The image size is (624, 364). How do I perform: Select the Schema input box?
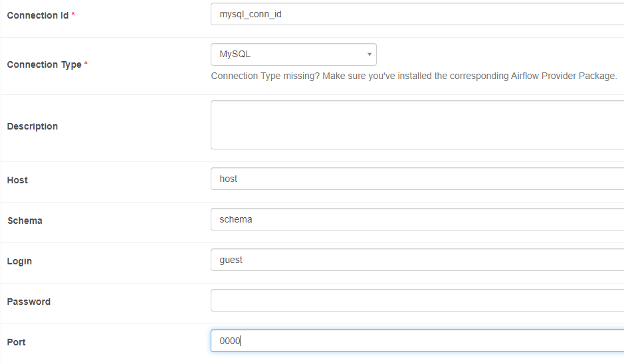[x=417, y=219]
